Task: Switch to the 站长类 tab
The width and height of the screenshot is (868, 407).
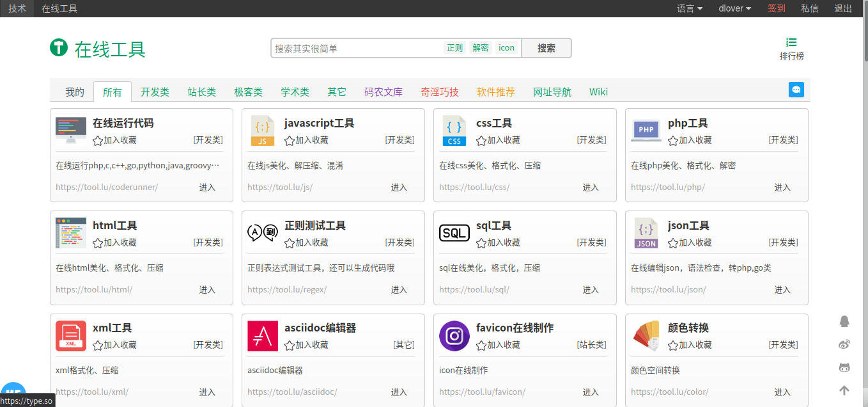Action: 202,92
